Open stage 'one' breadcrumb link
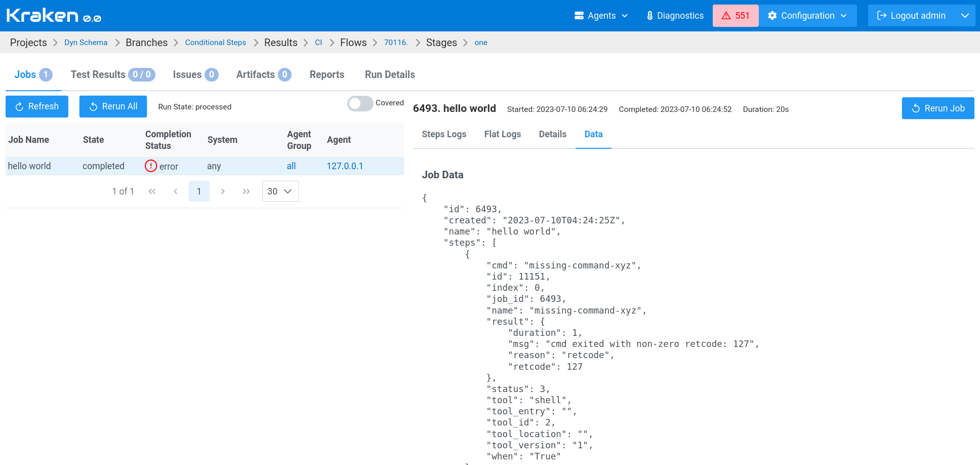Image resolution: width=980 pixels, height=465 pixels. [x=481, y=43]
